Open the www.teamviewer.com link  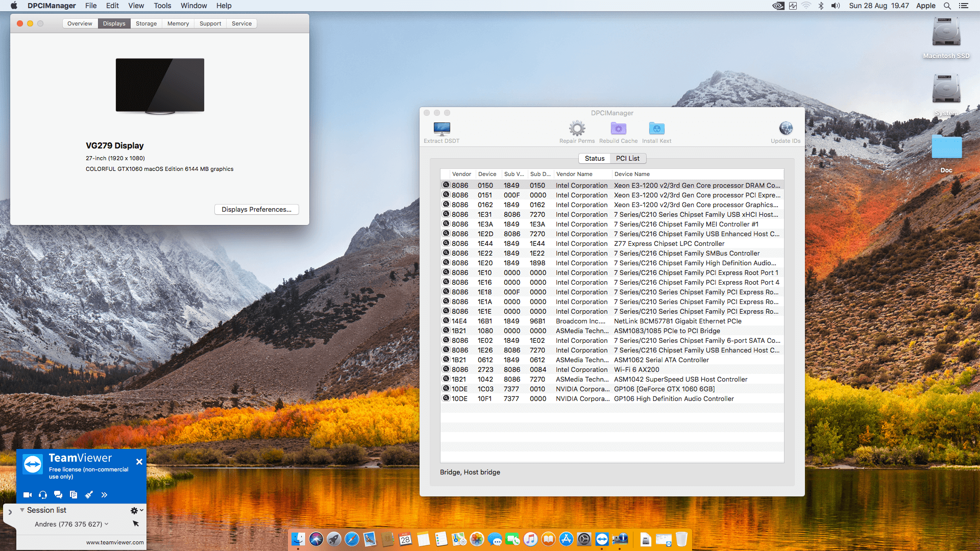click(115, 542)
